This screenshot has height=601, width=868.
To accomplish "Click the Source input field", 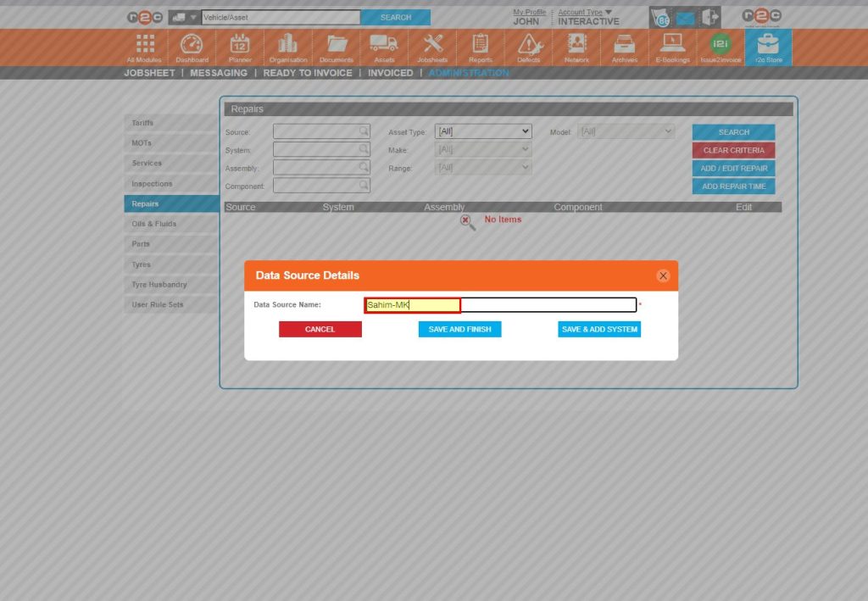I will click(321, 131).
